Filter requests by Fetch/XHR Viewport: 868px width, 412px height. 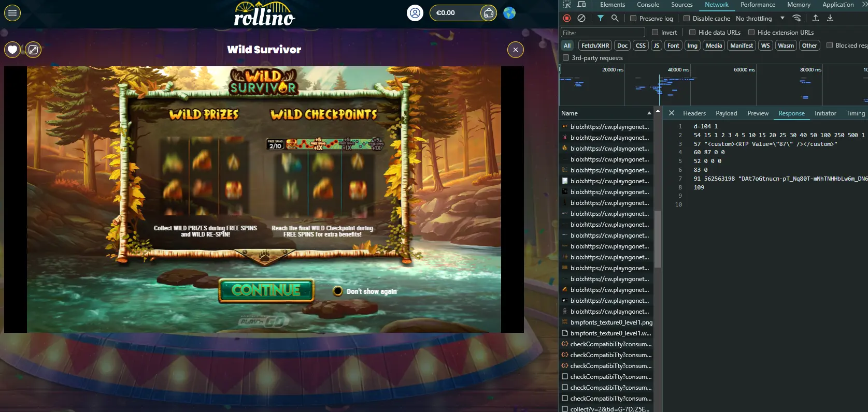(x=595, y=46)
